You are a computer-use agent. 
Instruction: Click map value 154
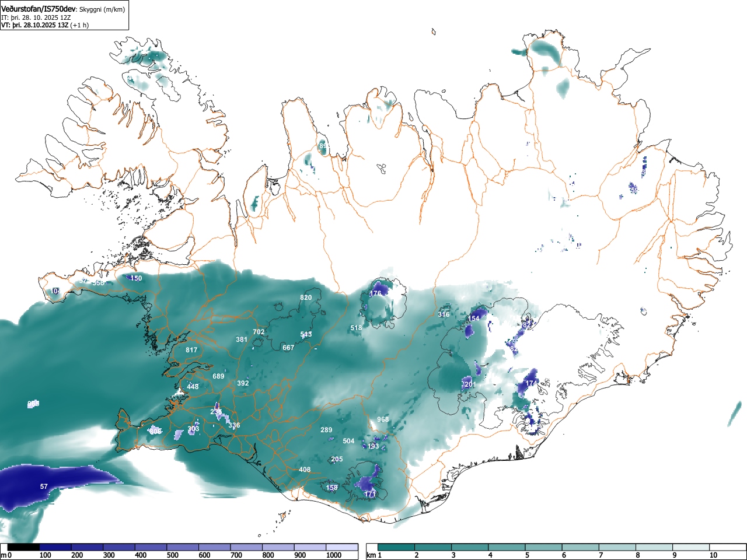(x=474, y=318)
